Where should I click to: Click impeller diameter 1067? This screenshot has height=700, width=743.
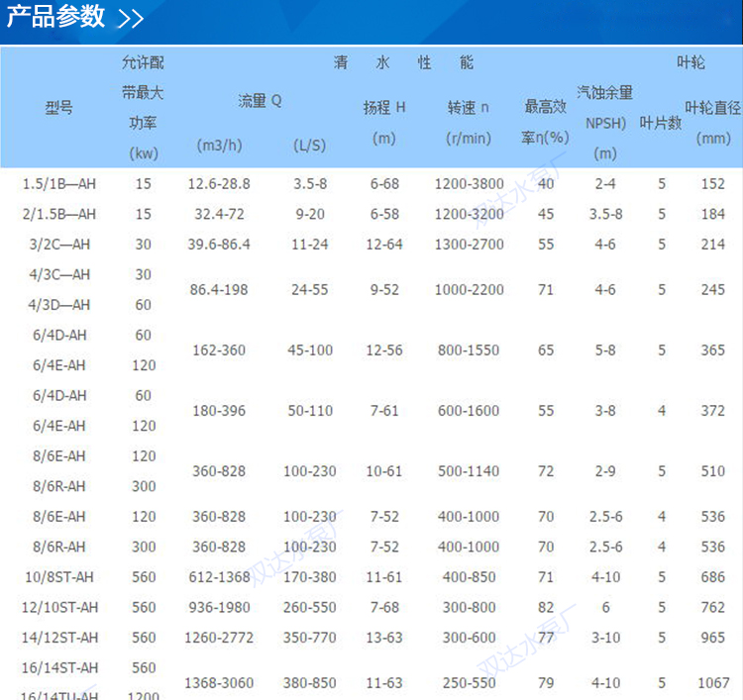click(713, 683)
